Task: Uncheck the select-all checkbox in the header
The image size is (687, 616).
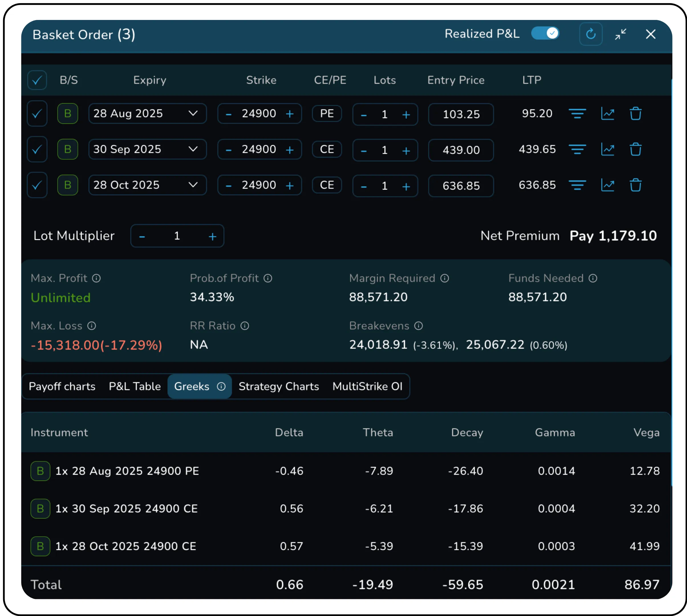Action: click(37, 80)
